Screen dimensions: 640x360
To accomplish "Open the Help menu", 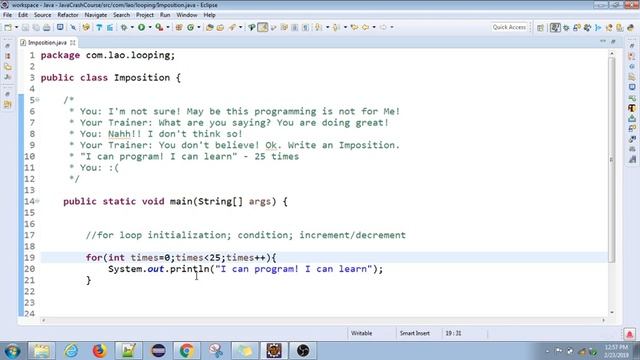I will click(x=209, y=15).
